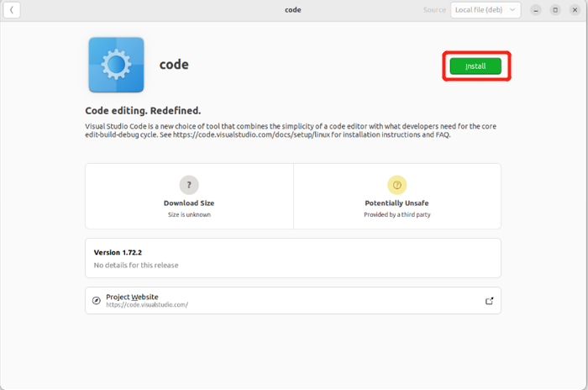Click the 'code' title in header bar
The height and width of the screenshot is (390, 588).
click(x=293, y=10)
